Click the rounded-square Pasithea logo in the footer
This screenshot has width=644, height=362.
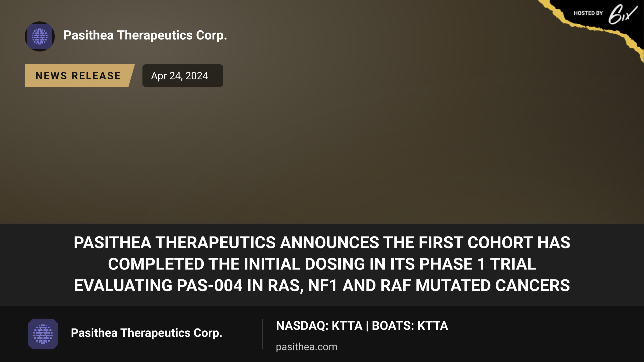click(x=43, y=334)
